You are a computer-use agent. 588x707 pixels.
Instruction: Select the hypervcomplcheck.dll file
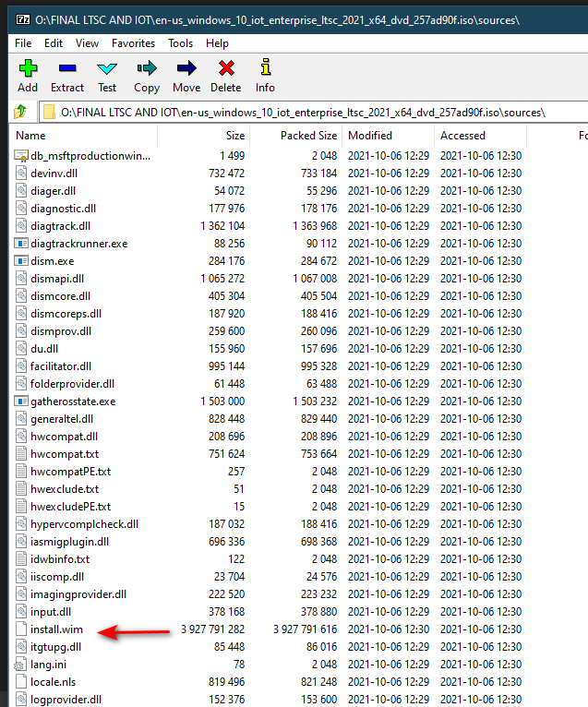click(84, 524)
